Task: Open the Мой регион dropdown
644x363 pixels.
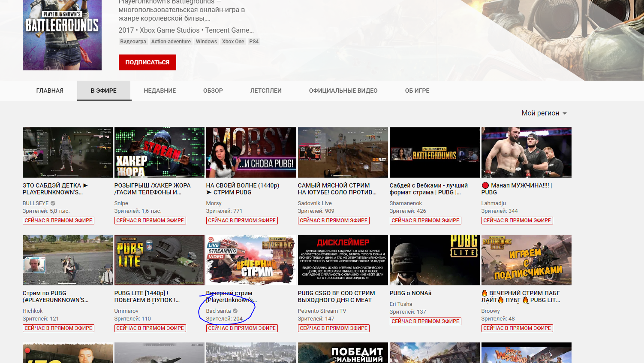Action: (544, 113)
